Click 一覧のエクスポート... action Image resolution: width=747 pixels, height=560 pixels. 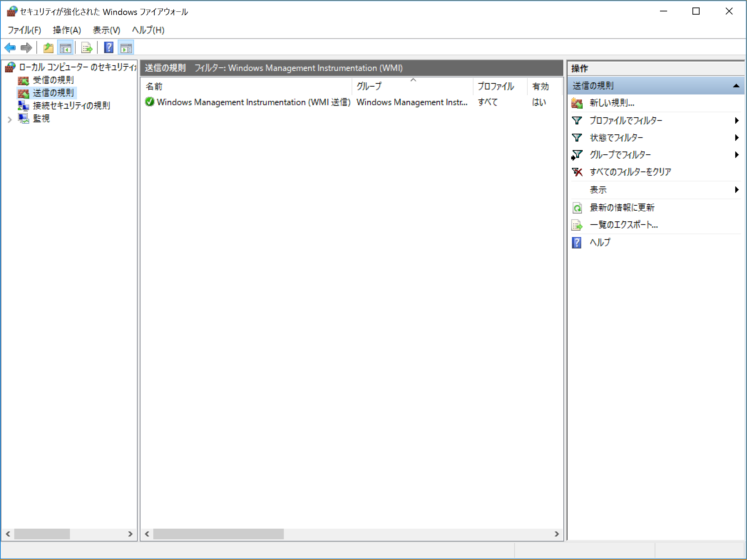pos(624,225)
